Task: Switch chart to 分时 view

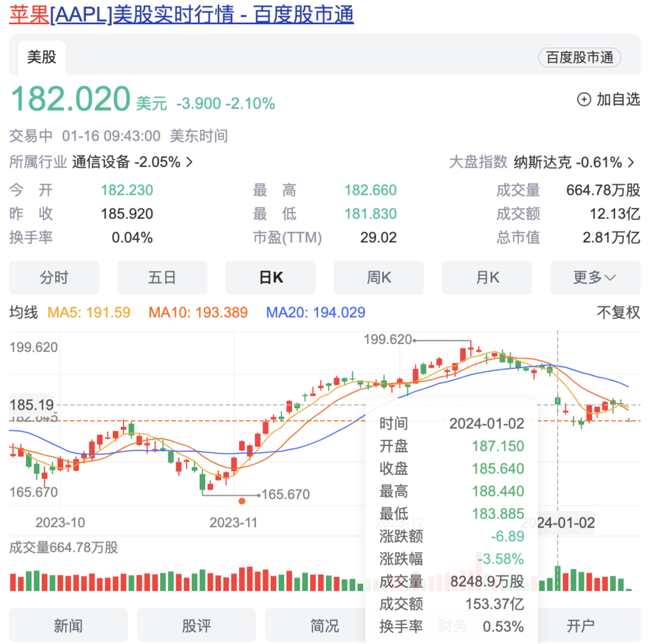Action: [54, 278]
